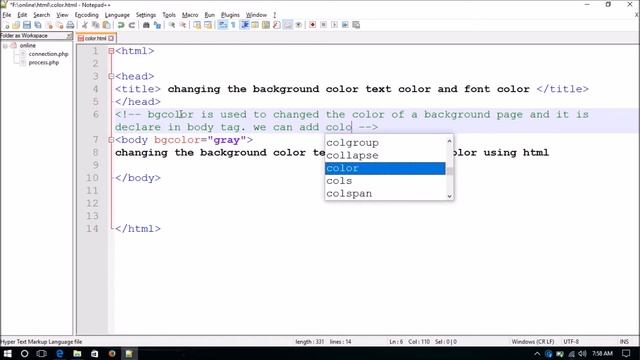Viewport: 640px width, 360px height.
Task: Open the Encoding menu
Action: click(87, 15)
